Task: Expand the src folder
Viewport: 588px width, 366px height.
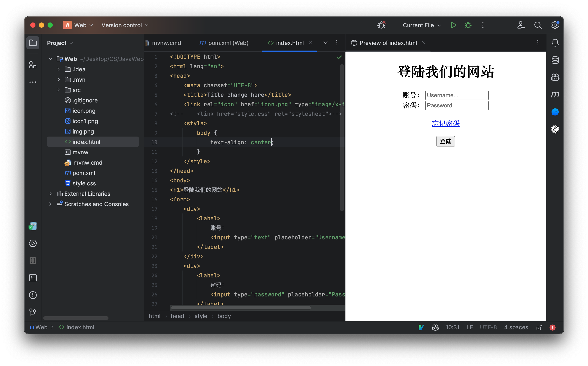Action: coord(58,90)
